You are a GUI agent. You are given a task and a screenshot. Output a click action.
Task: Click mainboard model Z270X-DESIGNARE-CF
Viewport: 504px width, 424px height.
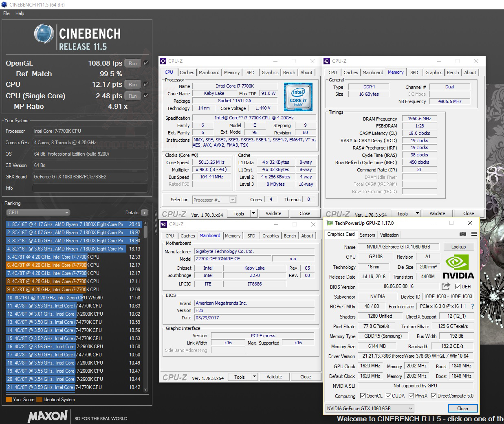[232, 259]
